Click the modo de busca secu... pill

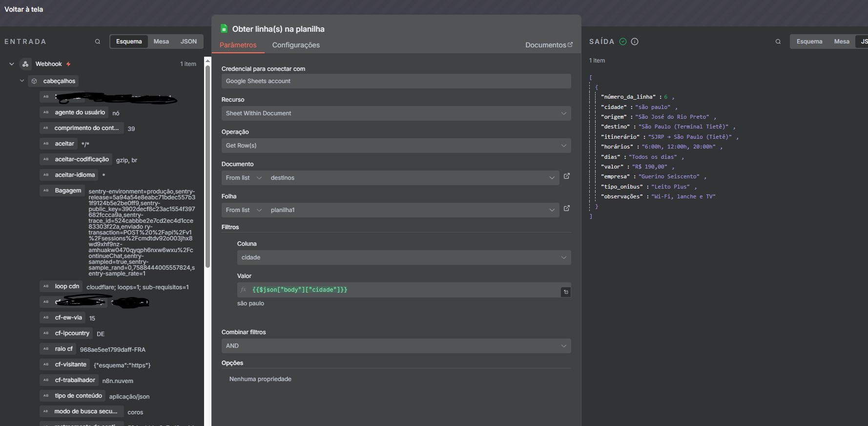82,411
